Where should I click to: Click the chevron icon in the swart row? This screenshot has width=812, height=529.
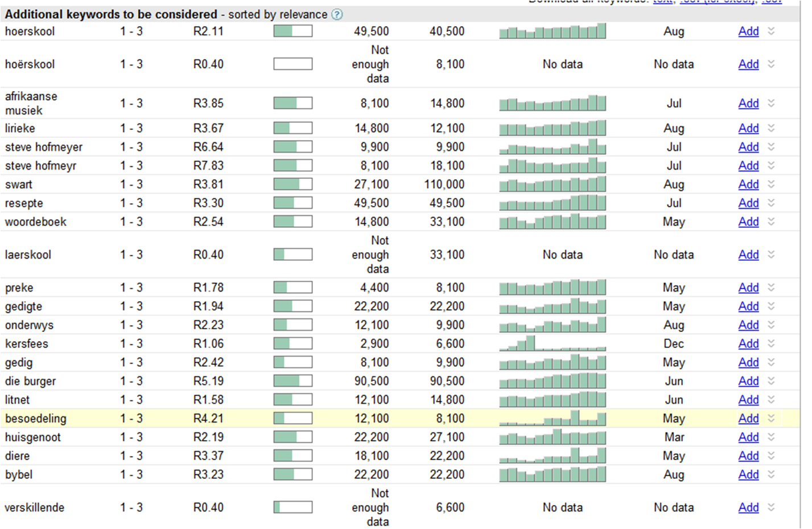771,184
